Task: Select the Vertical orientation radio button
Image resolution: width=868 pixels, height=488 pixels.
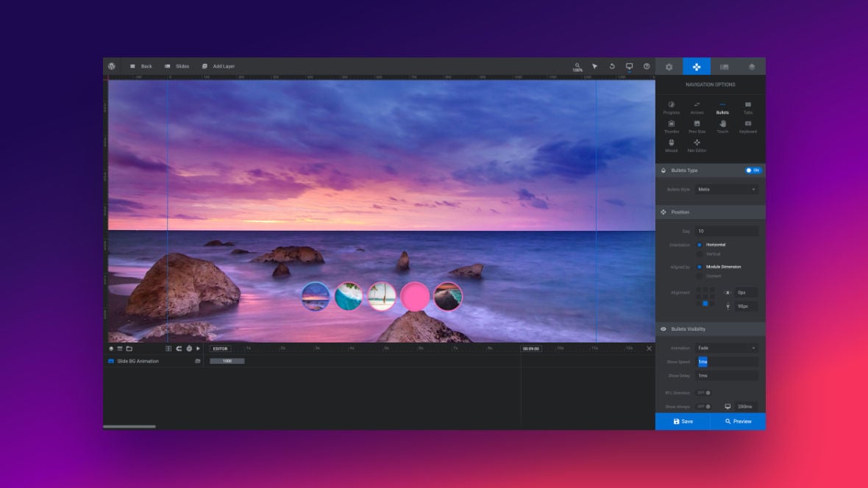Action: click(700, 254)
